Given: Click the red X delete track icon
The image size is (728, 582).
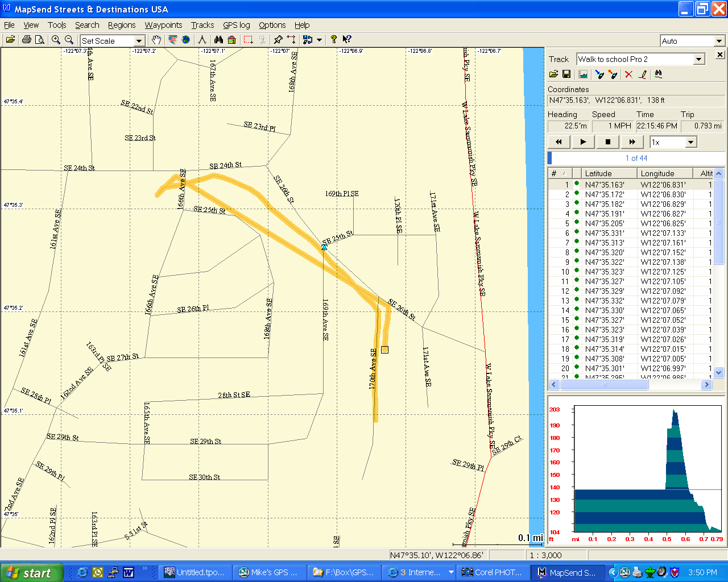Looking at the screenshot, I should (x=628, y=74).
